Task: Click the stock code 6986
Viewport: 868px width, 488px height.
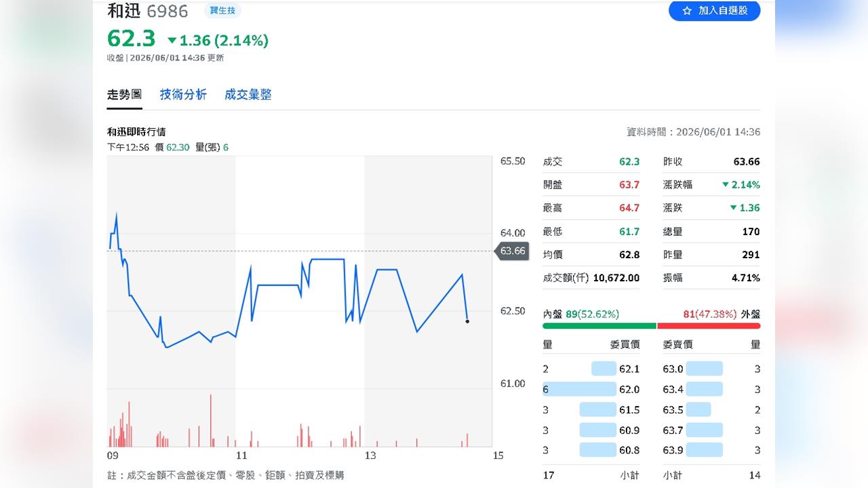Action: pos(167,11)
